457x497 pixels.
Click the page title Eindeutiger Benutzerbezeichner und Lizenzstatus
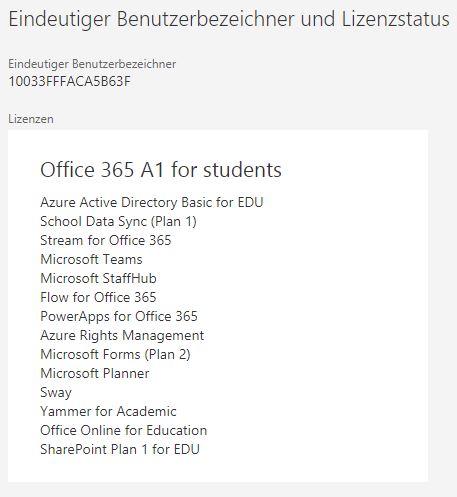coord(229,19)
